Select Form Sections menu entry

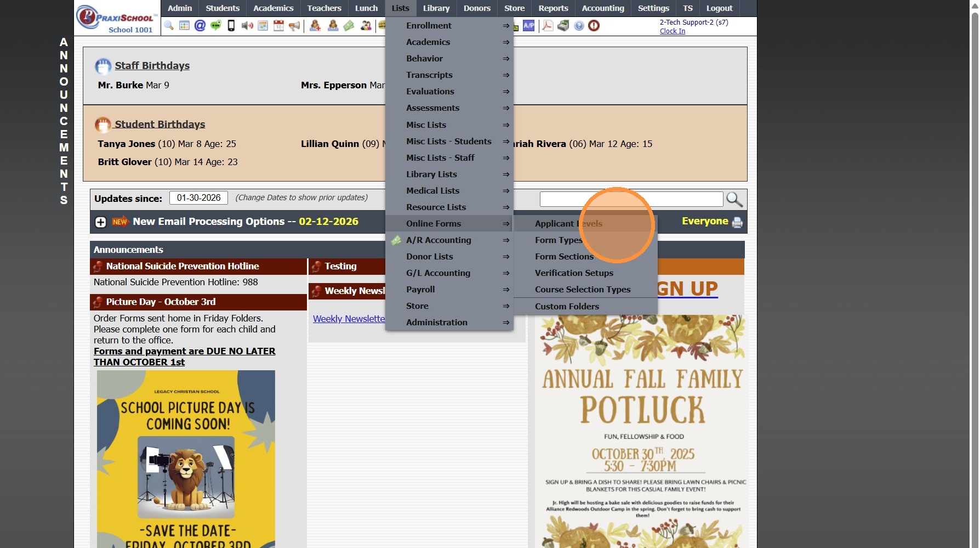[585, 257]
